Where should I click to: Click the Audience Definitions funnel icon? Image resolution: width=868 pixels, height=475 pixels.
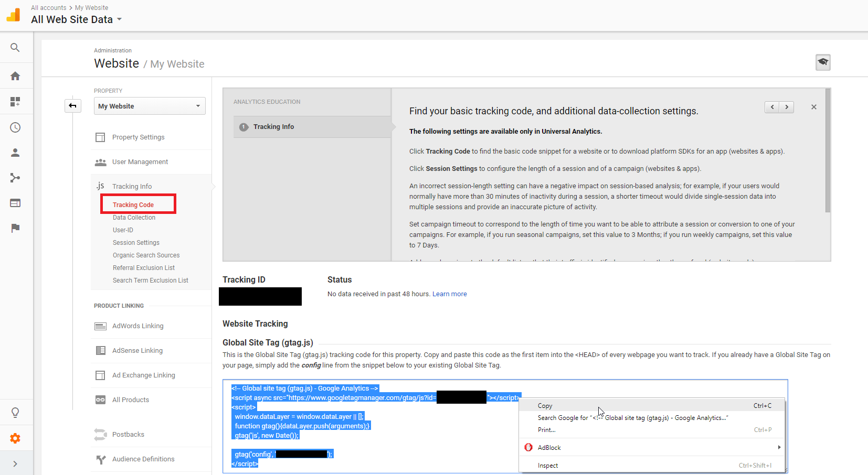[x=101, y=460]
